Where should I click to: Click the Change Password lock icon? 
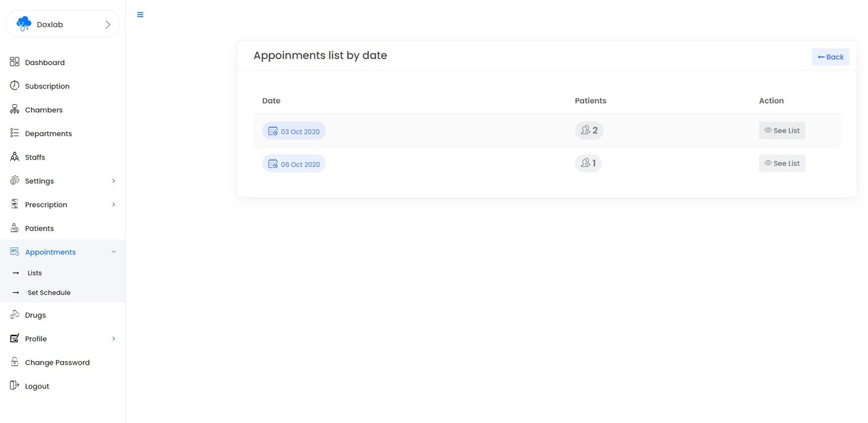pyautogui.click(x=15, y=362)
